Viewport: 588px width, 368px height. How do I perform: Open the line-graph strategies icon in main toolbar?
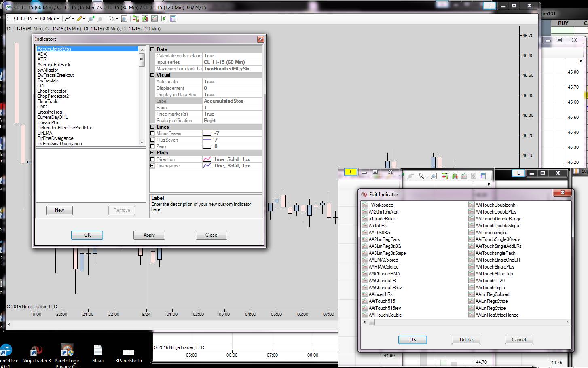154,19
